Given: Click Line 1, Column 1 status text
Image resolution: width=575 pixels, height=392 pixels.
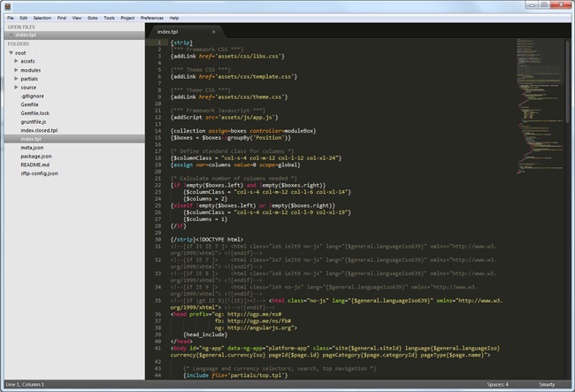Looking at the screenshot, I should (25, 384).
